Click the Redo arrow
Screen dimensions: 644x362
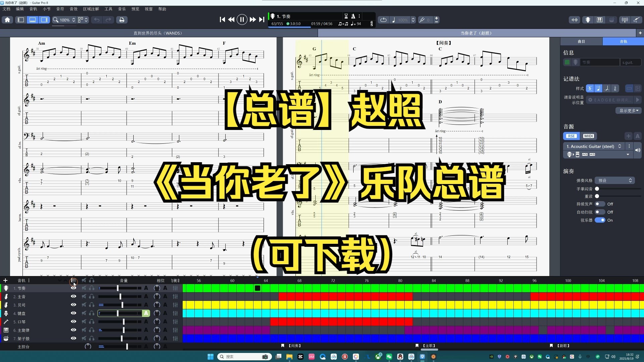coord(108,20)
